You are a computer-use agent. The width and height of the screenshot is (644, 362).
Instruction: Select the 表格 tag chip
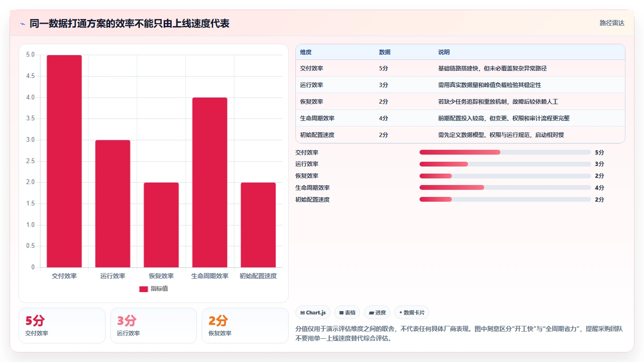click(x=347, y=313)
